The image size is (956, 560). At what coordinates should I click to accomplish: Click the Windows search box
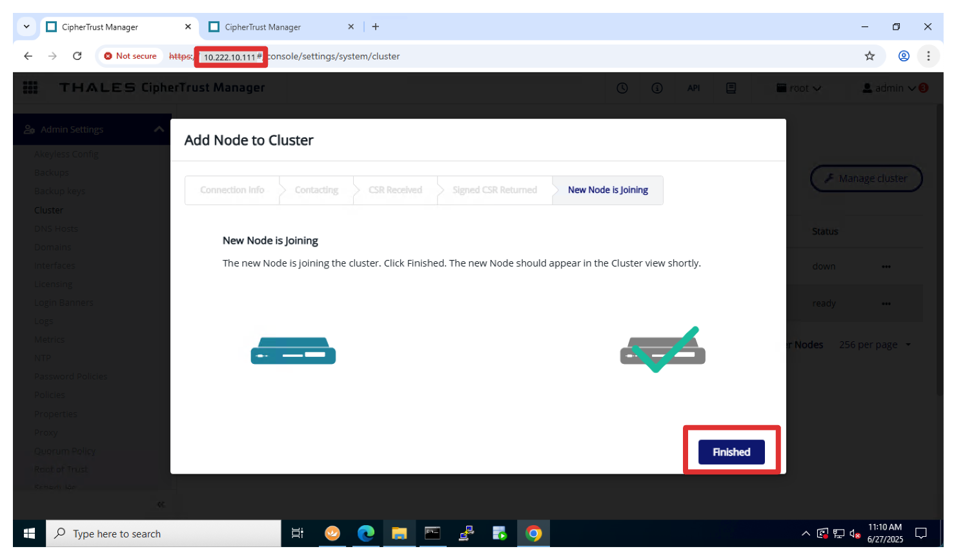(x=164, y=534)
